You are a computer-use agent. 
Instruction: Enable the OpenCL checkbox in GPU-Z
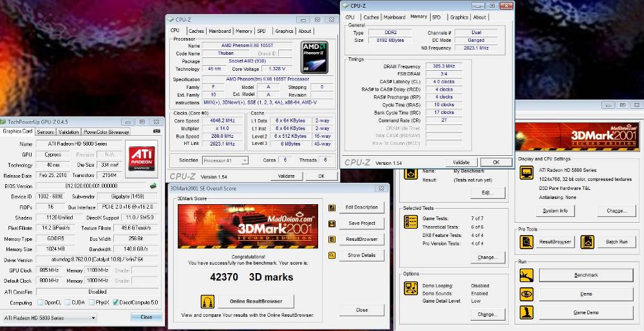pos(40,303)
